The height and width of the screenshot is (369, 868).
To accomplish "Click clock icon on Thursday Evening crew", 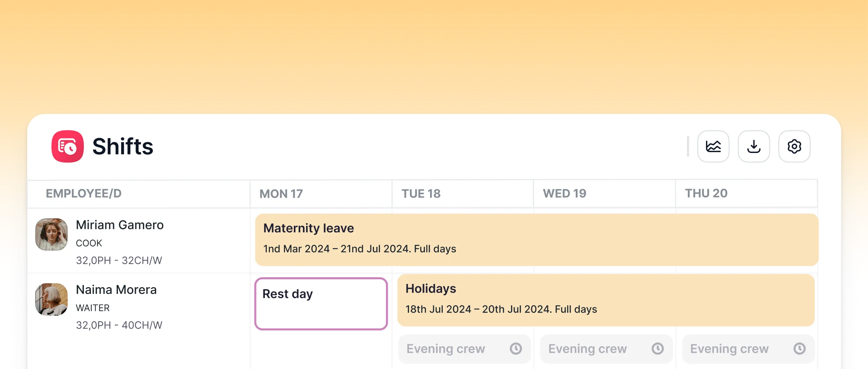I will 799,349.
